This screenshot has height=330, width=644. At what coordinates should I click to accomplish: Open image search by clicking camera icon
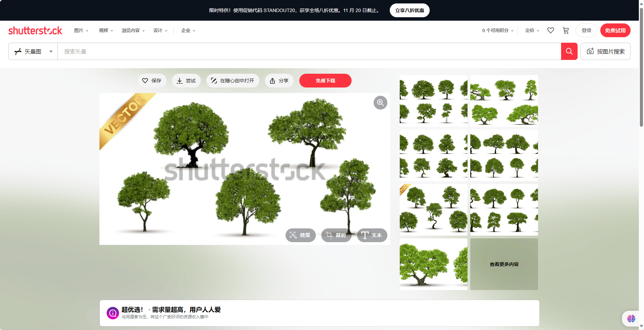point(605,51)
